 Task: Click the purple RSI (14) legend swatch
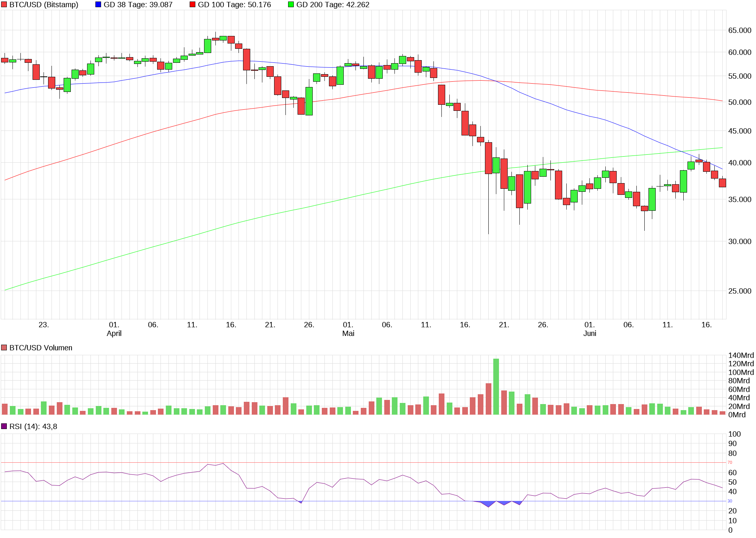coord(4,426)
